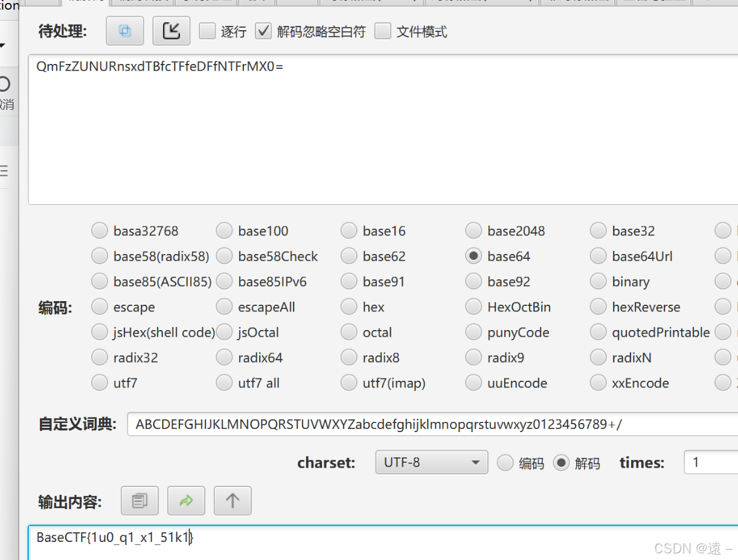
Task: Disable the 解码忽略空白符 checkbox
Action: coord(263,31)
